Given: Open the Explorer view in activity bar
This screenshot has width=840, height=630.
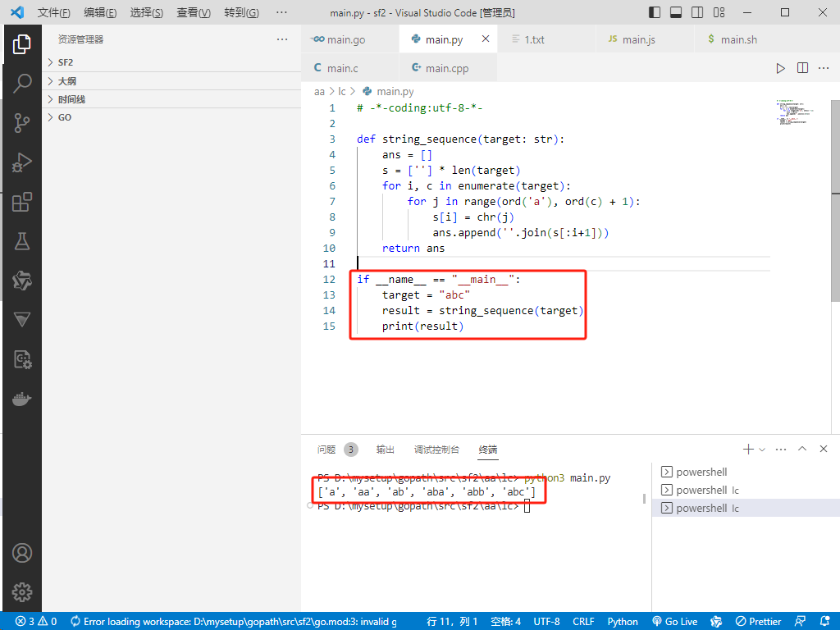Looking at the screenshot, I should (x=22, y=44).
